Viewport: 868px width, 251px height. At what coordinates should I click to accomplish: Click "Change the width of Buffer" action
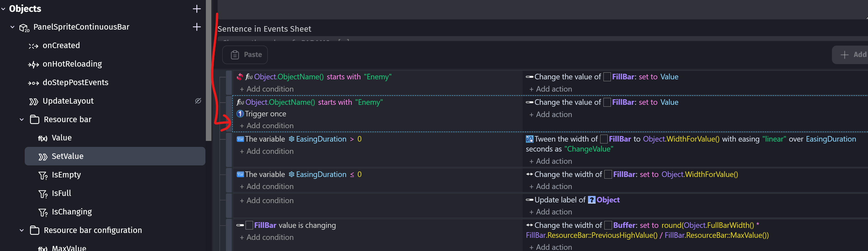click(x=647, y=230)
